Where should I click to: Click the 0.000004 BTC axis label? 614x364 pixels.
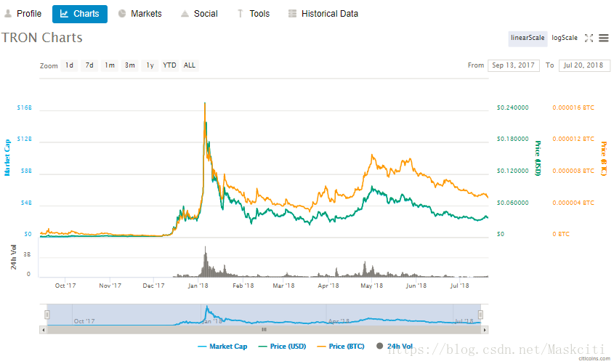tap(573, 203)
